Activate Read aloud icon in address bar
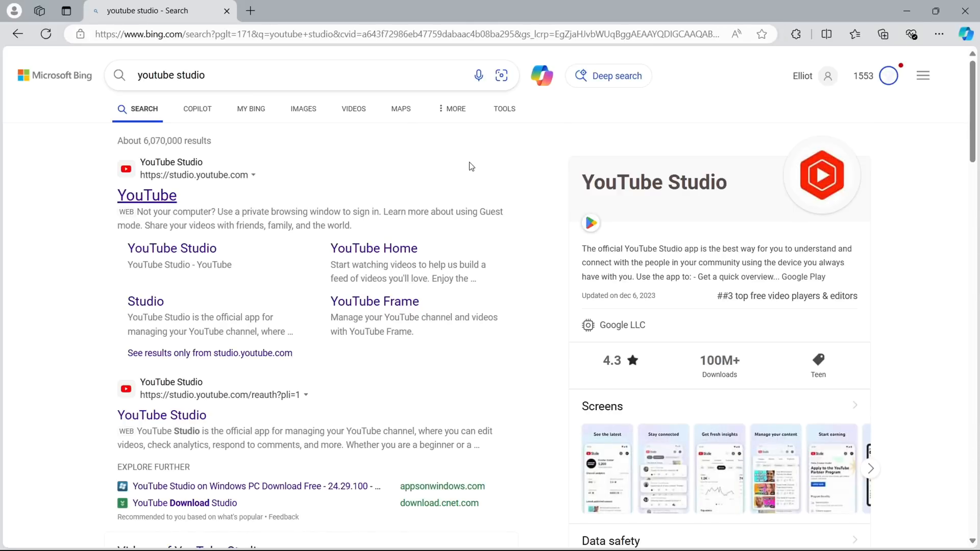 tap(737, 34)
